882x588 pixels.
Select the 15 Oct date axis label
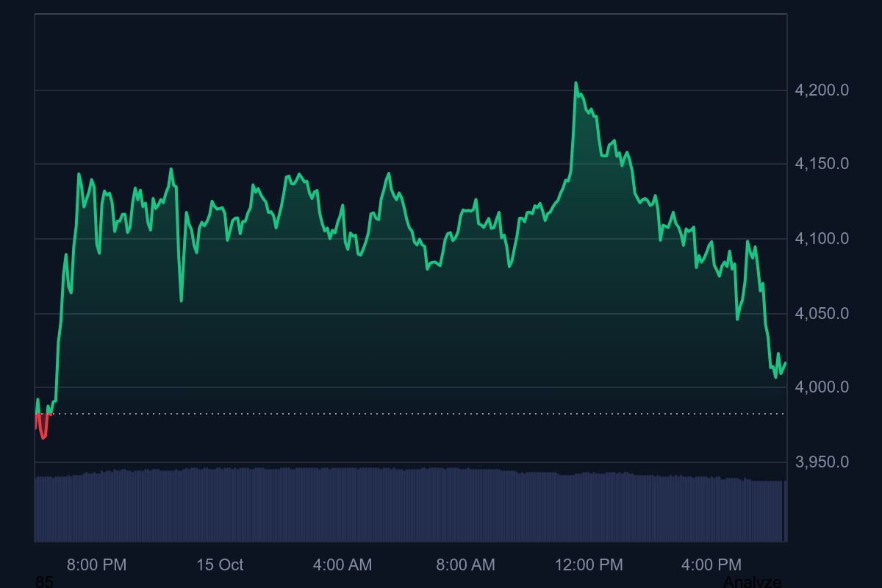(220, 564)
